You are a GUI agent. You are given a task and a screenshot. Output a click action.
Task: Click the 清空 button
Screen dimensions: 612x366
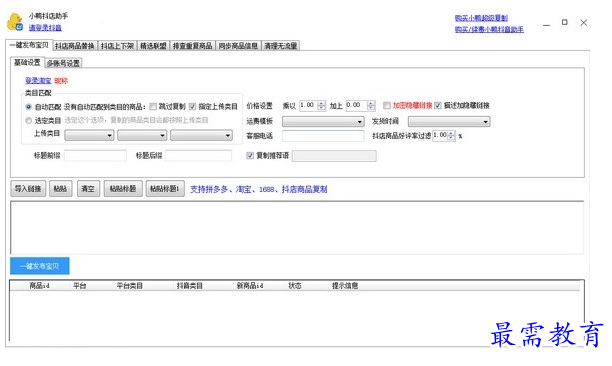tap(88, 189)
